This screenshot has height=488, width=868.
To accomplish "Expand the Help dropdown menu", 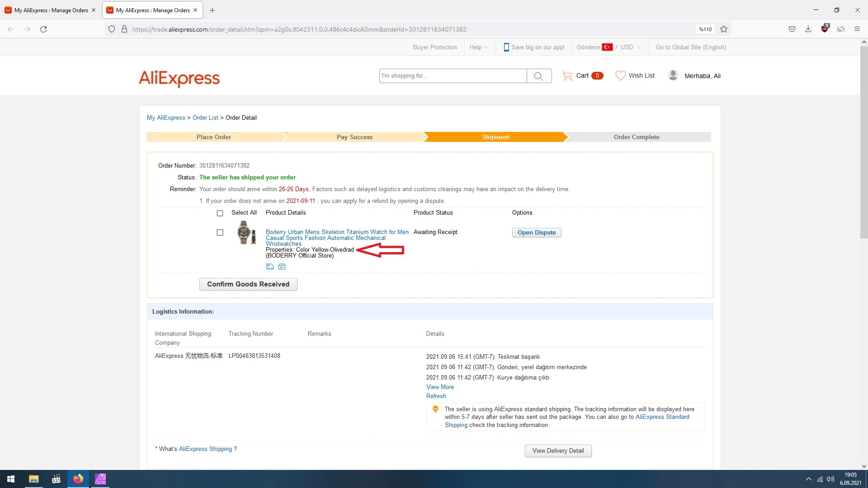I will [478, 47].
